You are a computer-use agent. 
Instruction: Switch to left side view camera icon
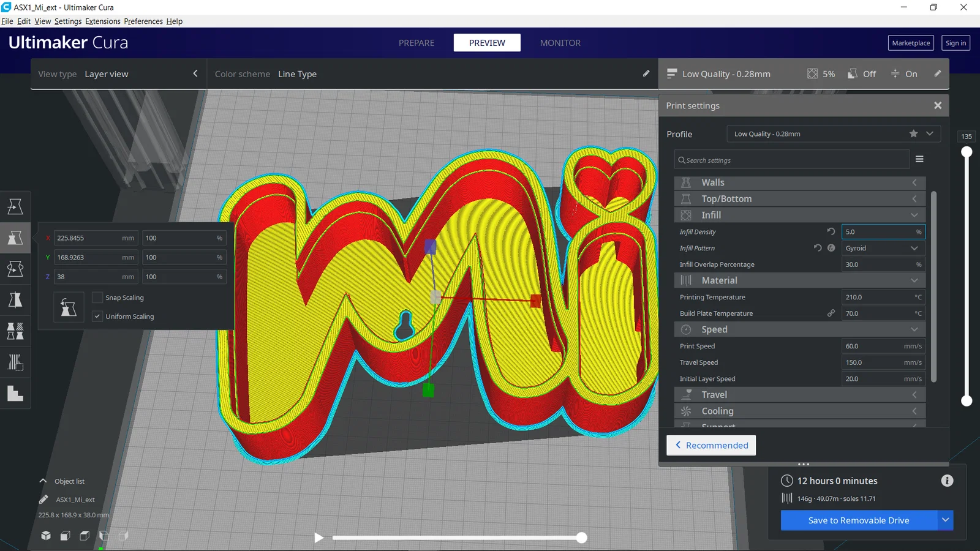coord(104,536)
